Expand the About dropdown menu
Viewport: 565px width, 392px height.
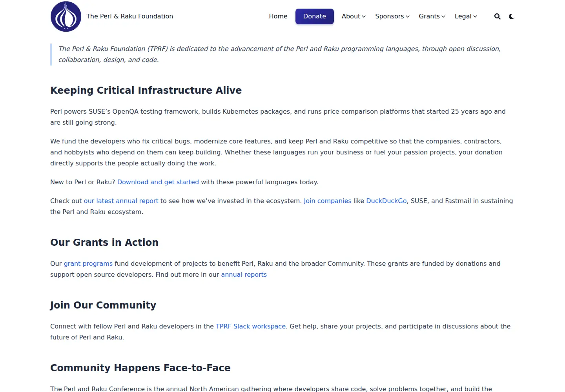[354, 16]
